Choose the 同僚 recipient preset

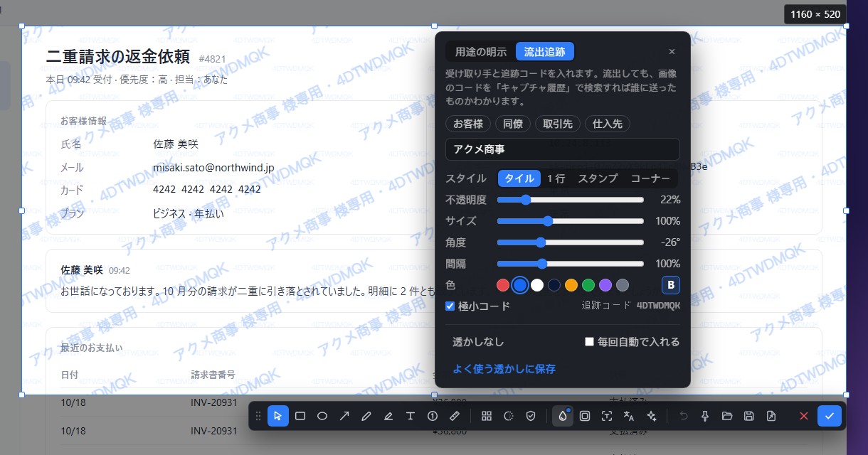click(513, 124)
